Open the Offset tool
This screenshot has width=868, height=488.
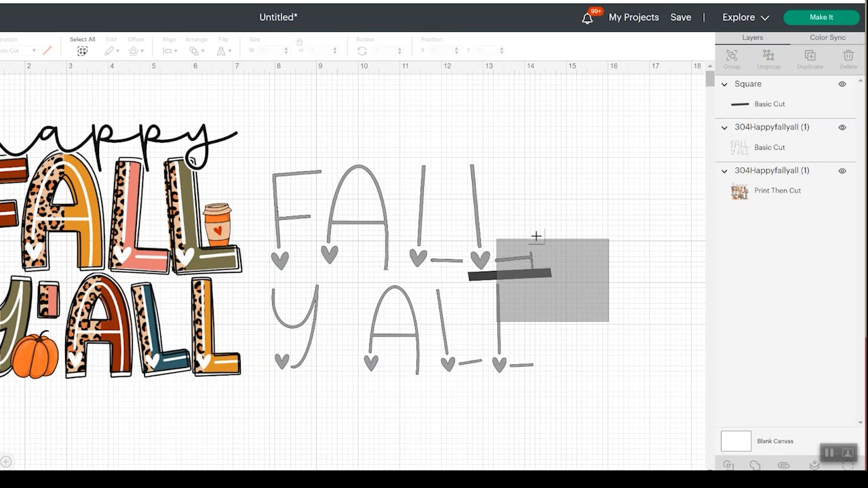click(x=133, y=51)
